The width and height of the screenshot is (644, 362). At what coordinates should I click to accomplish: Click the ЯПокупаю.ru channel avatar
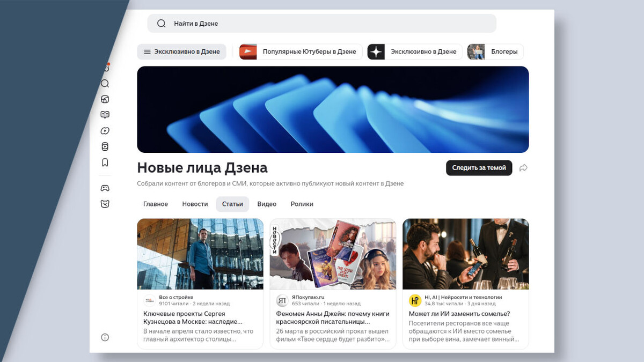pyautogui.click(x=282, y=300)
